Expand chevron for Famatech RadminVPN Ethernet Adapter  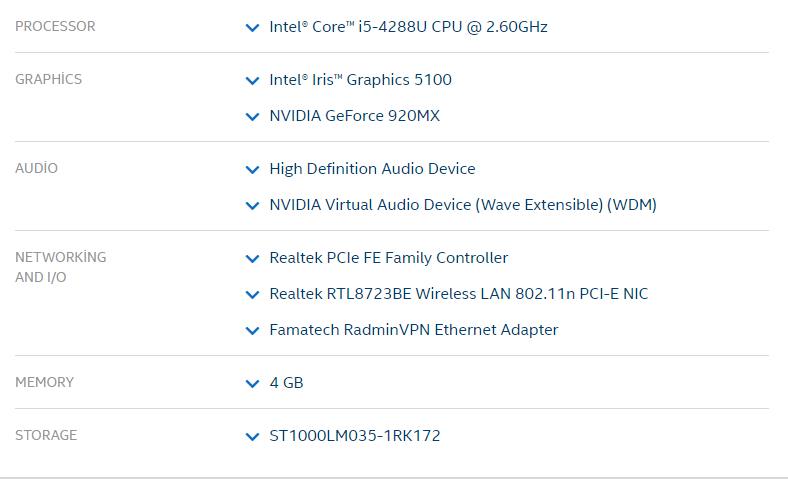click(x=252, y=331)
